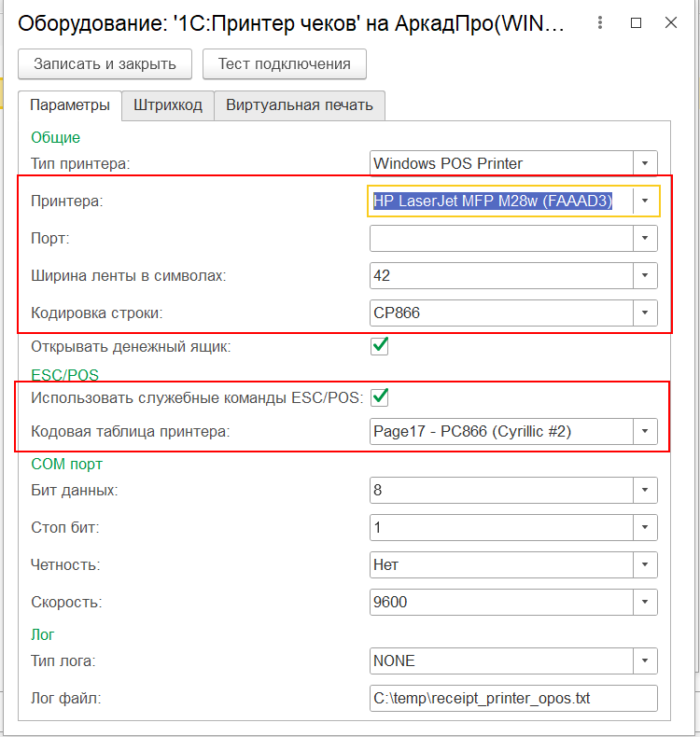Open the 'Виртуальная печать' tab
The image size is (700, 737).
click(300, 105)
